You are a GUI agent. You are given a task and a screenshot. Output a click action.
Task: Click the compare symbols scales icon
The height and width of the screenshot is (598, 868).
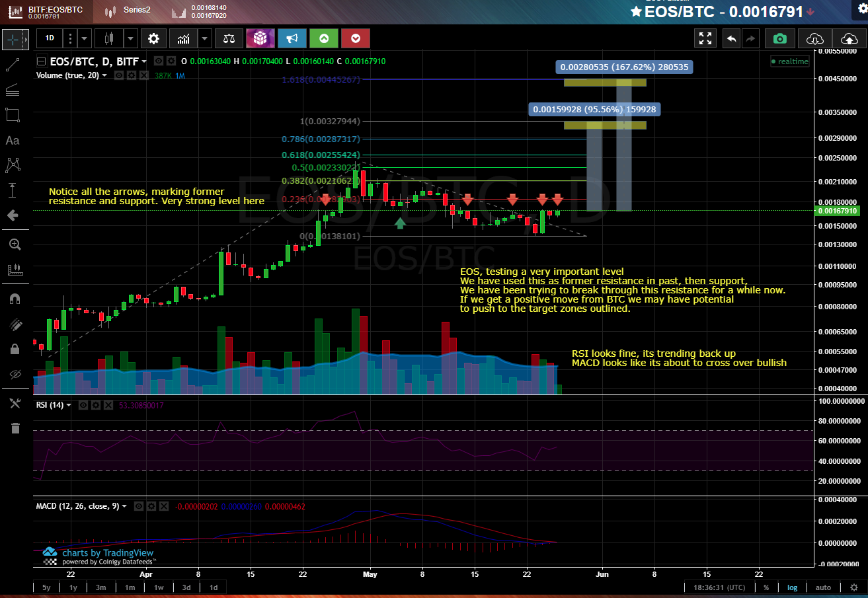[229, 38]
